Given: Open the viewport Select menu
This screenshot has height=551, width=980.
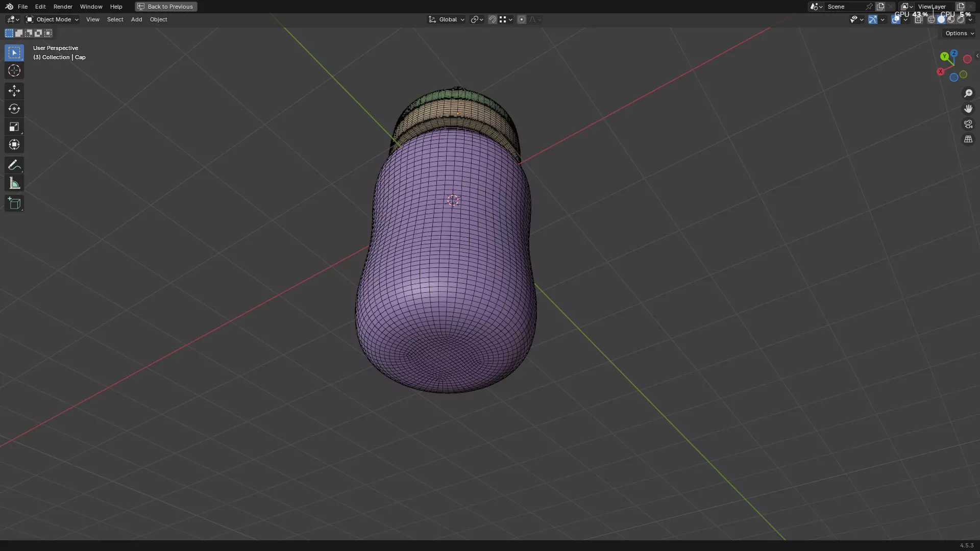Looking at the screenshot, I should coord(115,19).
